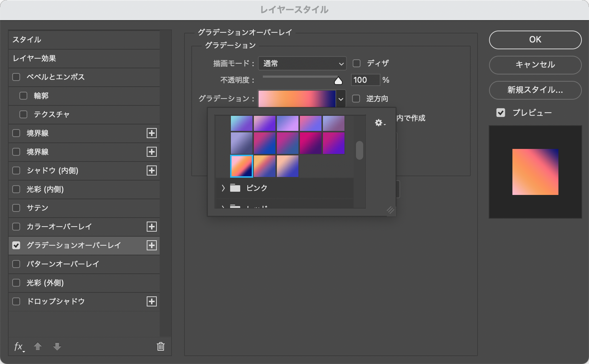Open the gradient picker gear menu
The image size is (589, 364).
[x=379, y=123]
